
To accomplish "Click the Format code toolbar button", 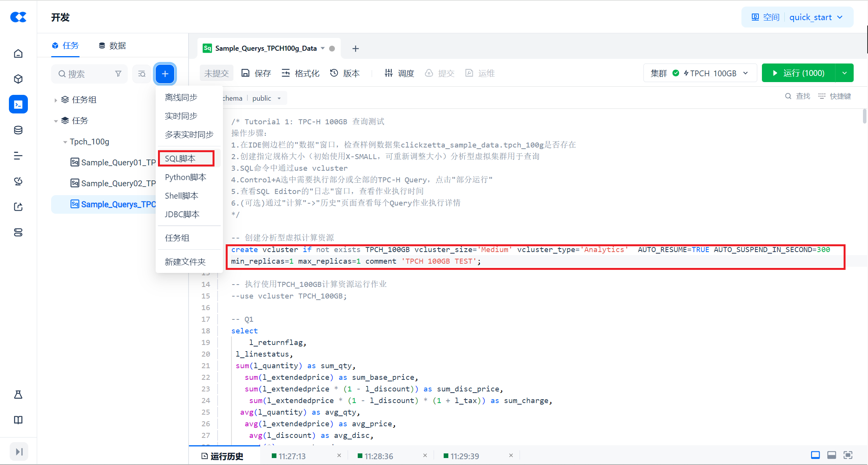I will [x=300, y=73].
